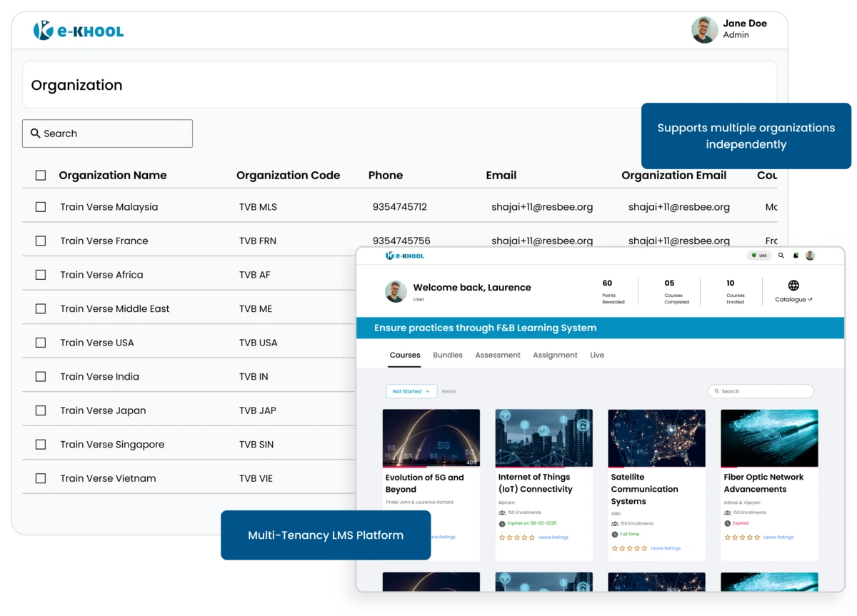Click Leave Ratings on Fiber Optic course
This screenshot has height=616, width=857.
tap(778, 537)
